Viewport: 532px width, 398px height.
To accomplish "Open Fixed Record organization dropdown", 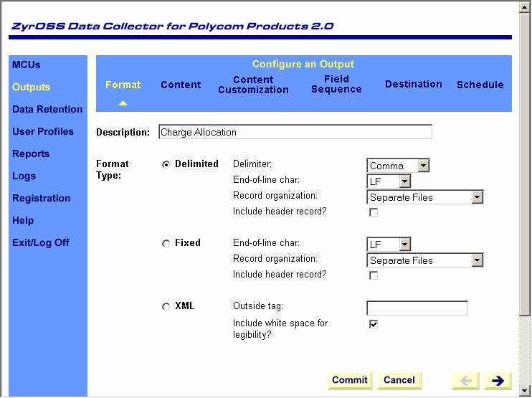I will pyautogui.click(x=424, y=260).
